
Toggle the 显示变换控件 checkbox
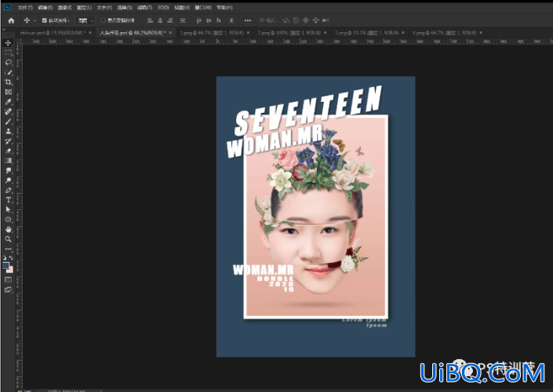tap(104, 20)
